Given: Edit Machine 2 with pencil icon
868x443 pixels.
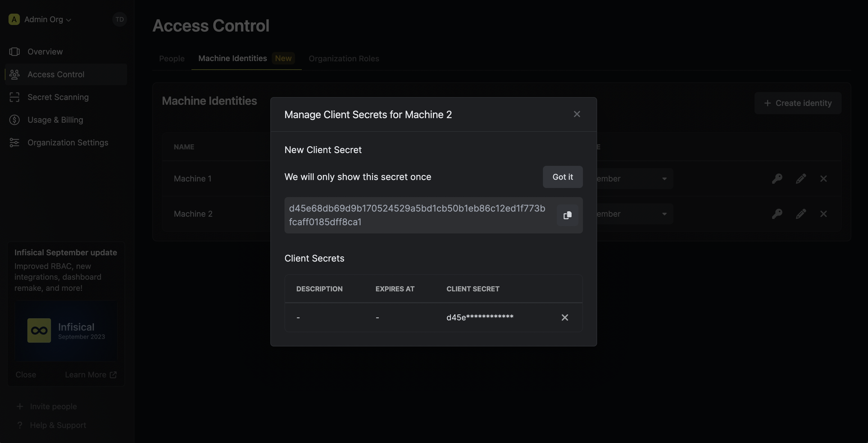Looking at the screenshot, I should (801, 214).
